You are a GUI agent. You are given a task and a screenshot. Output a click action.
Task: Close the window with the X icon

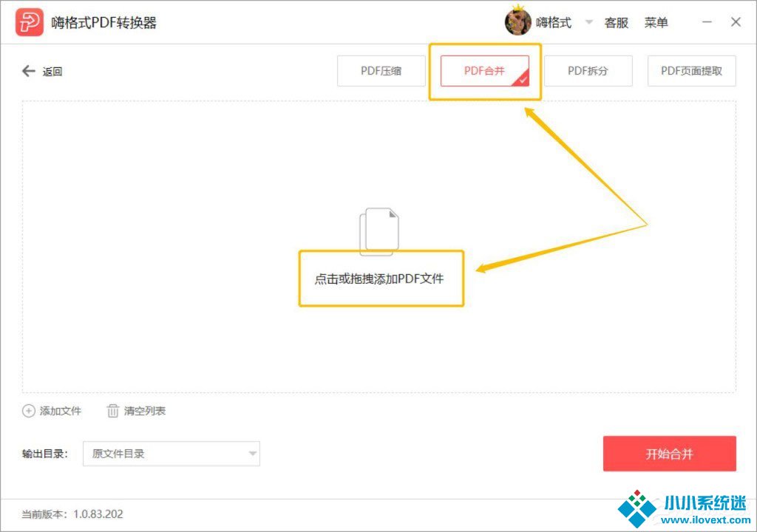pos(736,22)
